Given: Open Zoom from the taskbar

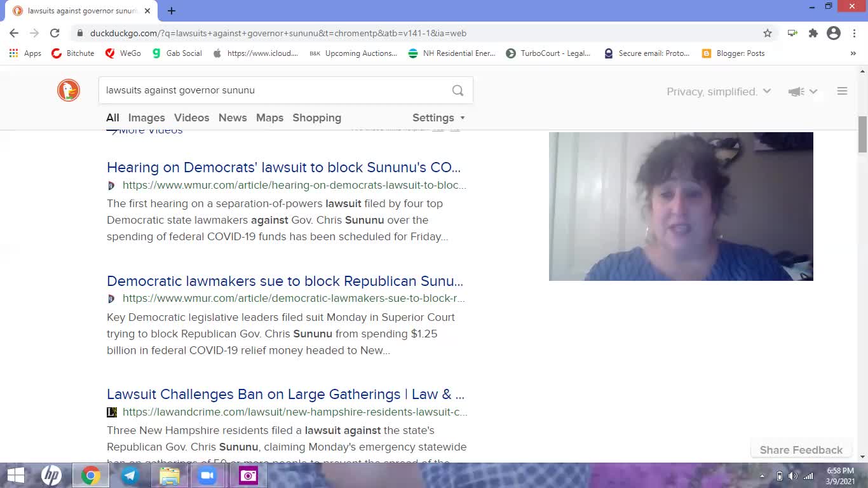Looking at the screenshot, I should pyautogui.click(x=207, y=475).
